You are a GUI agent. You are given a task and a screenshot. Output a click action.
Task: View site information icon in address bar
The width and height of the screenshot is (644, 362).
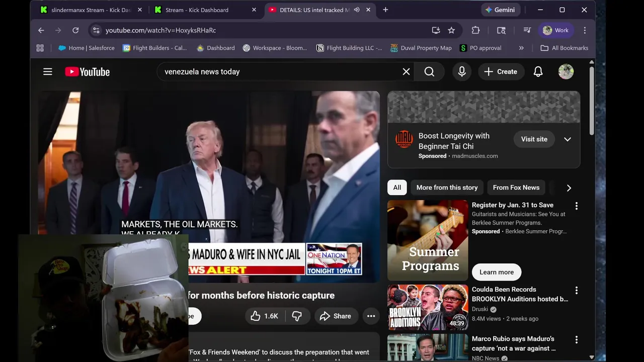click(x=96, y=30)
